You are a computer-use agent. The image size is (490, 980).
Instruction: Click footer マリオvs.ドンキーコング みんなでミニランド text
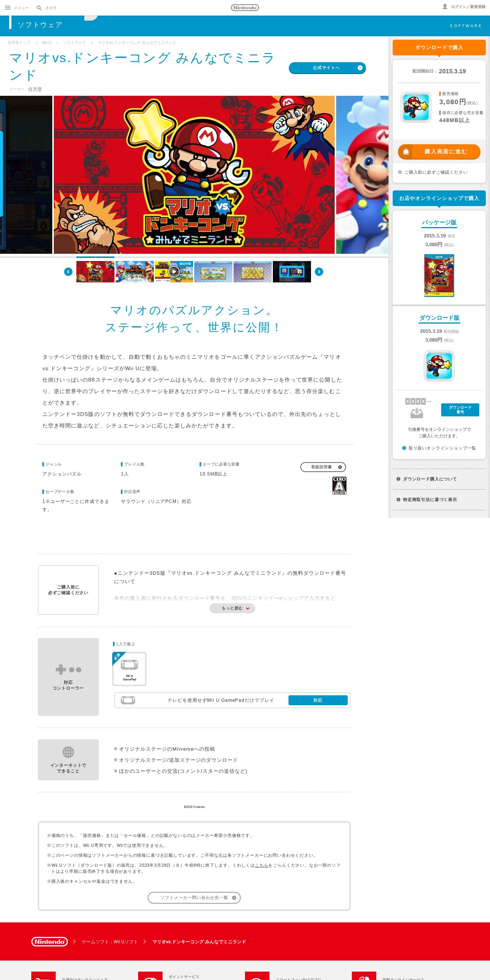tap(199, 942)
